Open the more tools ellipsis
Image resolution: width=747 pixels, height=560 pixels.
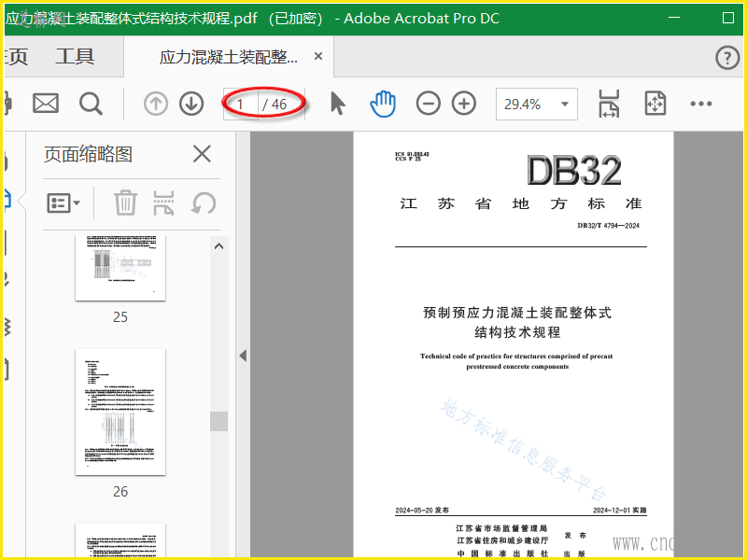tap(701, 104)
